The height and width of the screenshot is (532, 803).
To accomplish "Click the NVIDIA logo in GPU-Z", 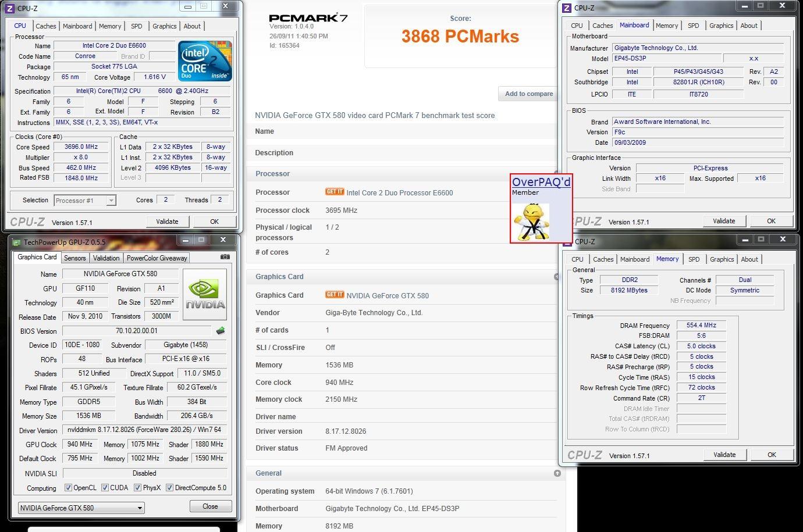I will click(205, 294).
